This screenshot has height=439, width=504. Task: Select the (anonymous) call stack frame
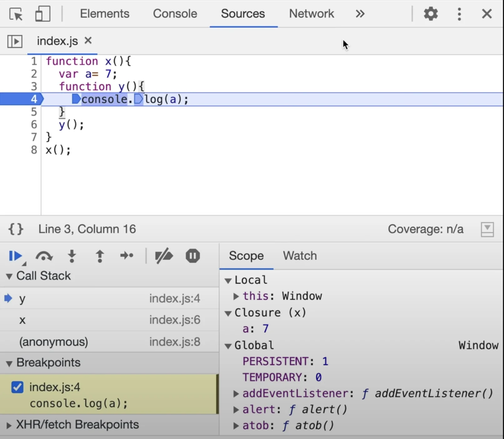pyautogui.click(x=109, y=342)
